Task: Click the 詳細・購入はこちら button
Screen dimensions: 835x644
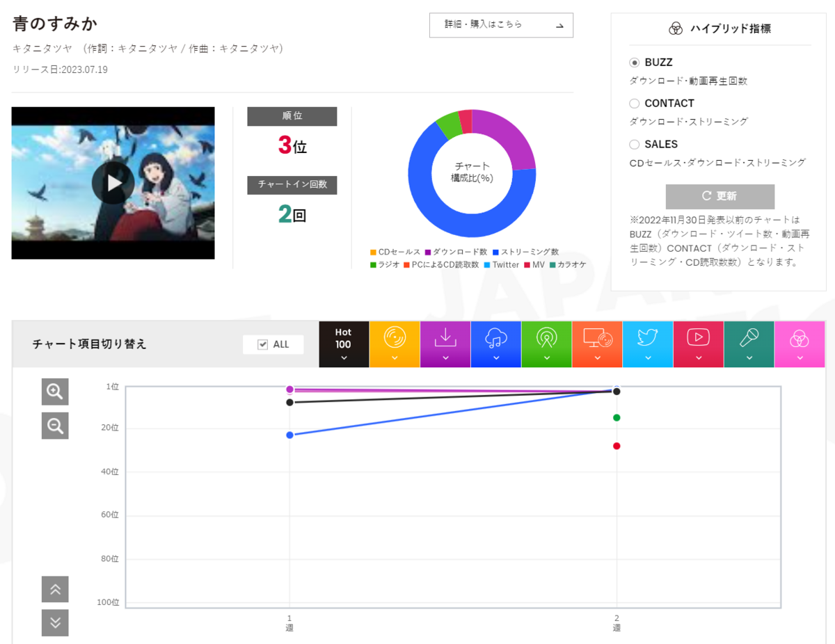Action: [x=501, y=25]
